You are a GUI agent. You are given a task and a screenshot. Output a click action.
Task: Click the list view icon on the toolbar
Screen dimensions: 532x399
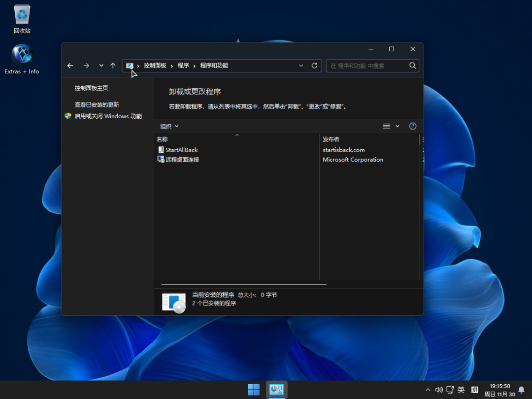386,126
